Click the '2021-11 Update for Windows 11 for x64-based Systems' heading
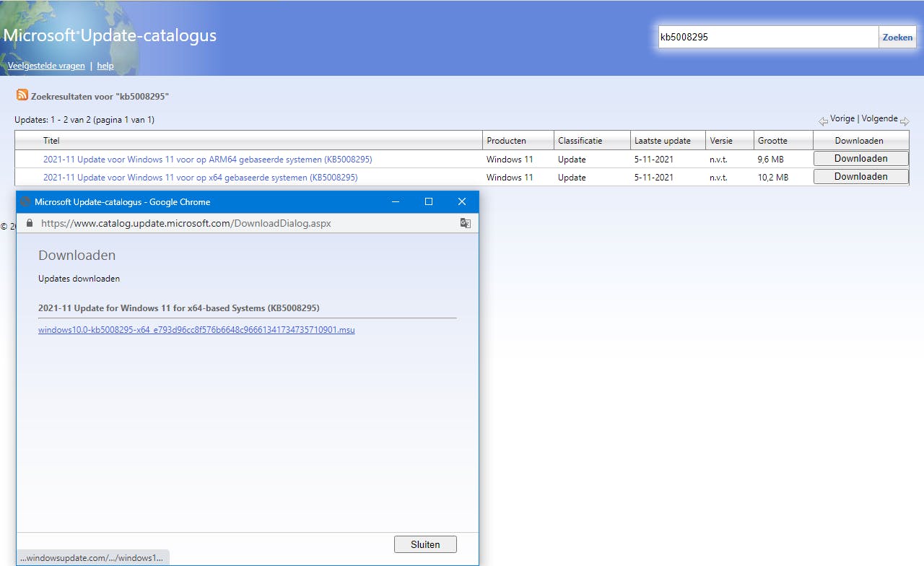Image resolution: width=924 pixels, height=566 pixels. point(179,308)
